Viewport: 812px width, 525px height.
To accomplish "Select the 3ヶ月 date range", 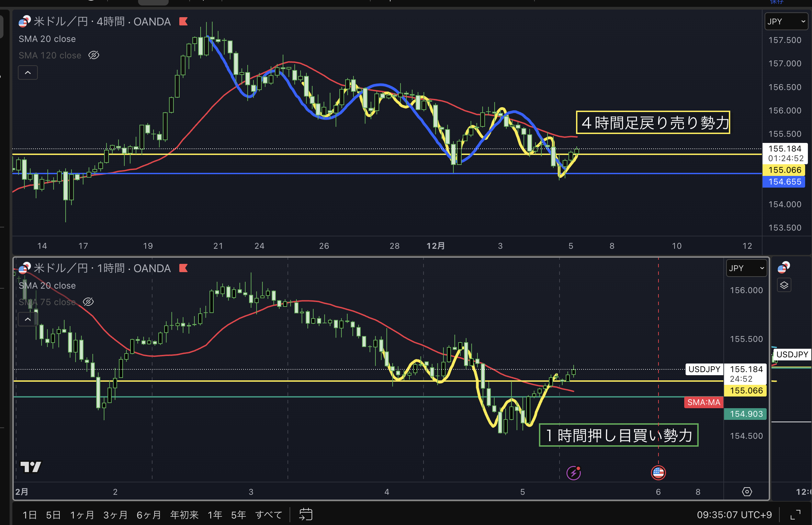I will coord(115,515).
